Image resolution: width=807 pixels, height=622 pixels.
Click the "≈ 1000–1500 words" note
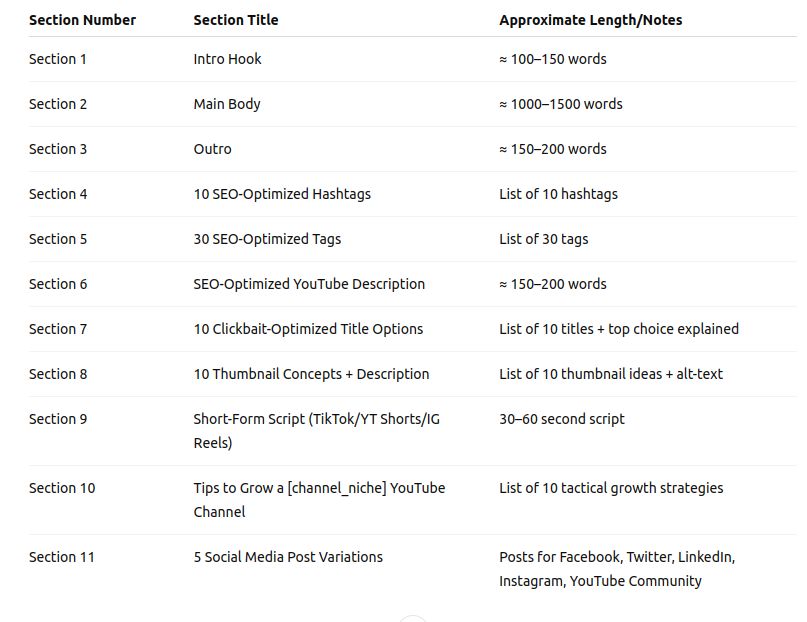pyautogui.click(x=560, y=104)
